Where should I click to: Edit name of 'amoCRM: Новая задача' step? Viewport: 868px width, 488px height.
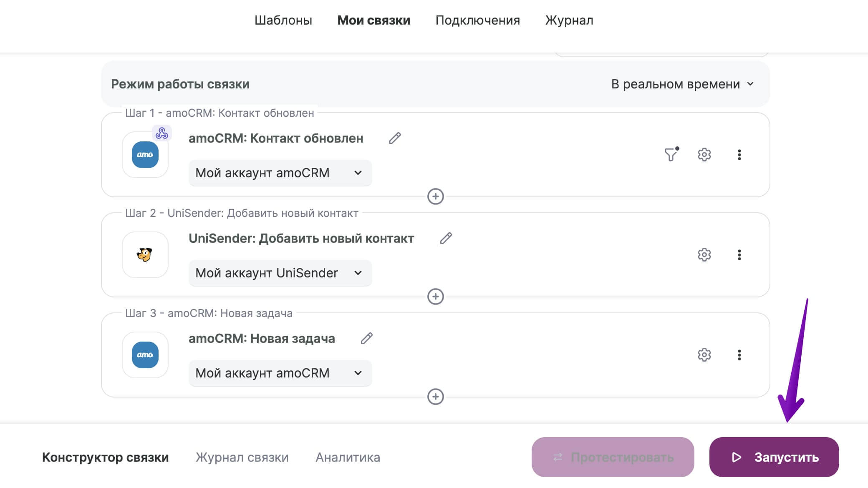[x=366, y=338]
